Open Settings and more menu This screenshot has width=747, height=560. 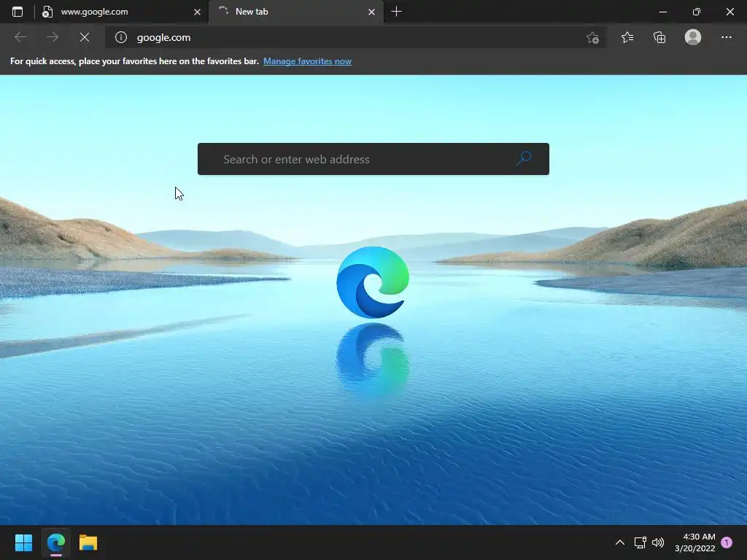726,37
